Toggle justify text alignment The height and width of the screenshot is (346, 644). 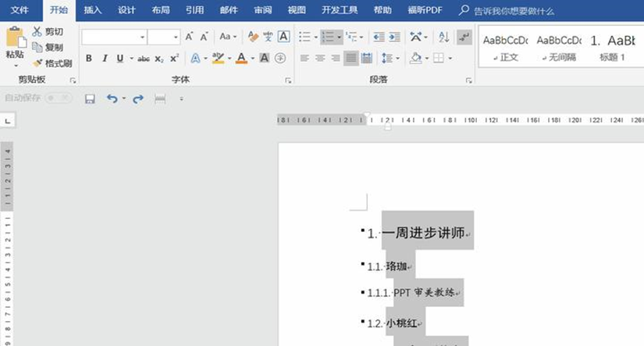point(352,59)
